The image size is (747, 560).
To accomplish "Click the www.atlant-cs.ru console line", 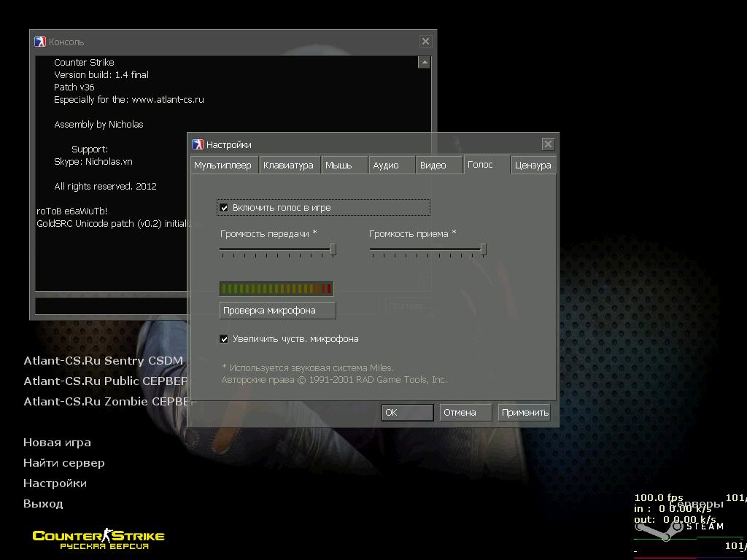I will tap(128, 99).
